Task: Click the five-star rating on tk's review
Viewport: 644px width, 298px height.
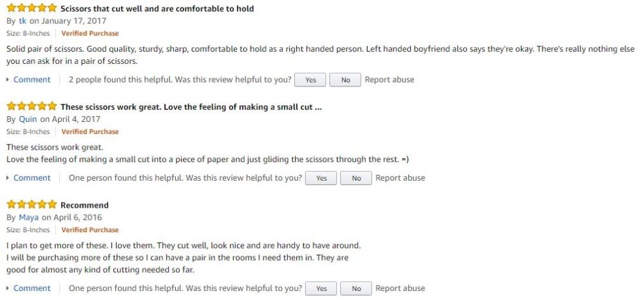Action: click(32, 9)
